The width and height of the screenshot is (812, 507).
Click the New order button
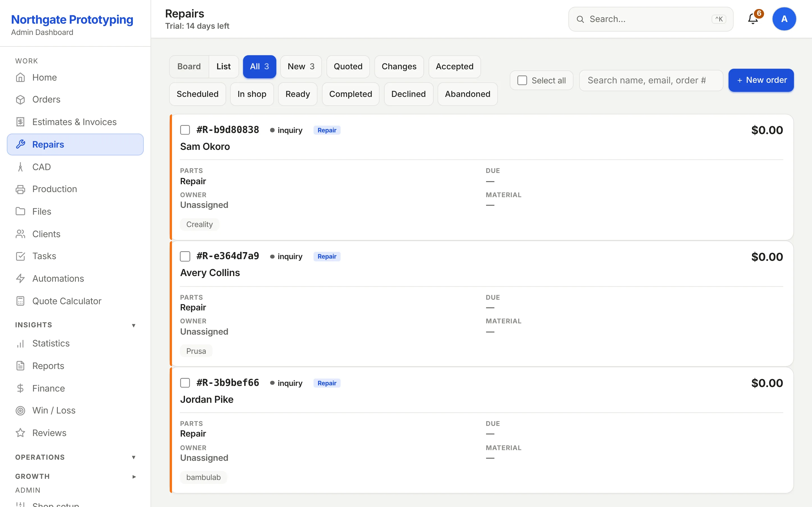pyautogui.click(x=761, y=80)
